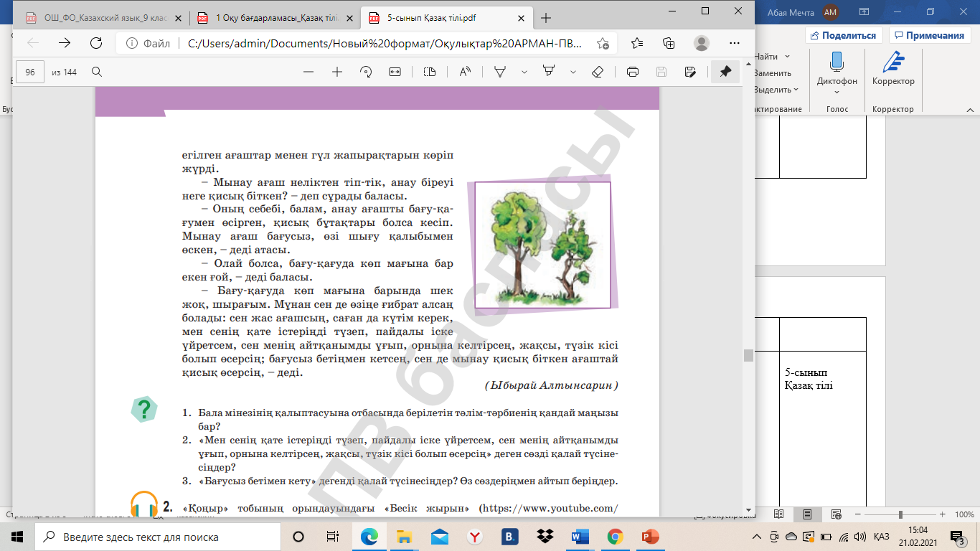The image size is (980, 551).
Task: Unpin the PDF toolbar
Action: pyautogui.click(x=725, y=72)
